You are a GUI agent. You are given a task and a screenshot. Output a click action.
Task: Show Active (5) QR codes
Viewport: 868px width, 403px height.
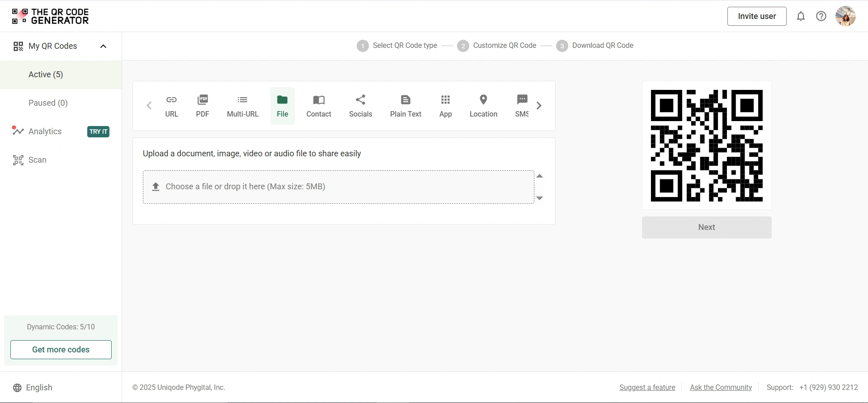tap(61, 75)
